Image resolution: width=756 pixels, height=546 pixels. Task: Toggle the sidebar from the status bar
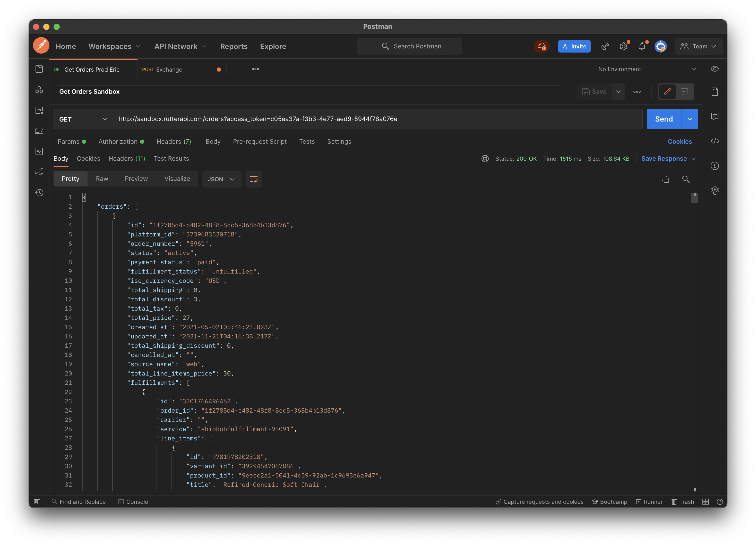(x=37, y=502)
